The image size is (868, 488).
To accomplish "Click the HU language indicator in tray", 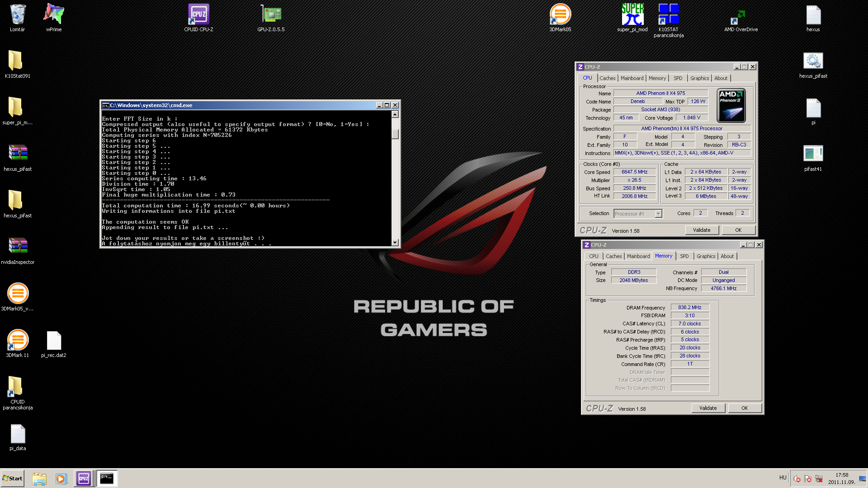I will (x=783, y=478).
